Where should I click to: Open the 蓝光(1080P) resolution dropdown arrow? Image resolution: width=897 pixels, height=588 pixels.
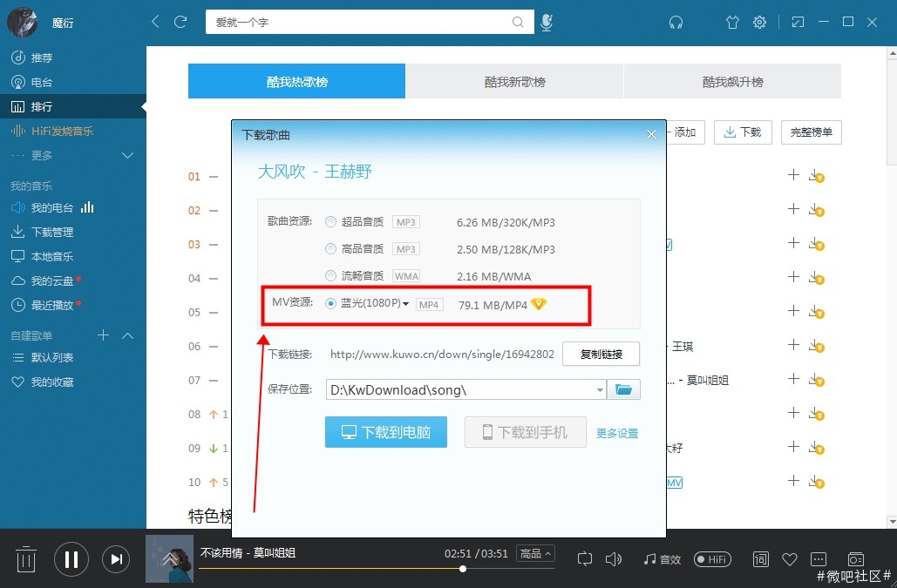[405, 304]
